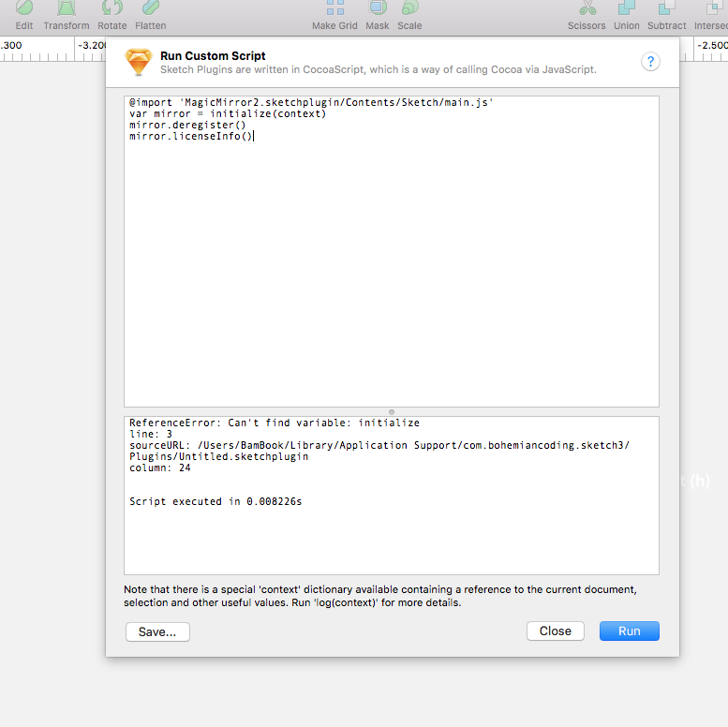Click the 'line: 3' output line
728x727 pixels.
[x=151, y=434]
